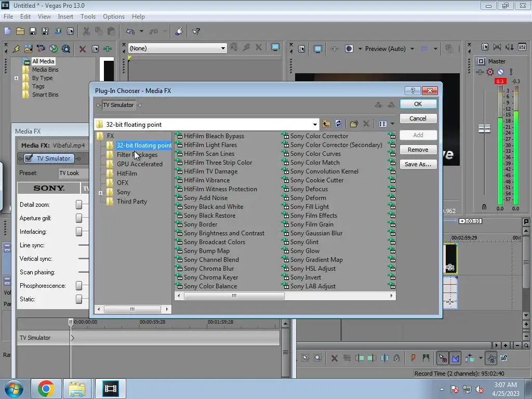Open the Options menu
Viewport: 532px width, 399px height.
point(114,16)
